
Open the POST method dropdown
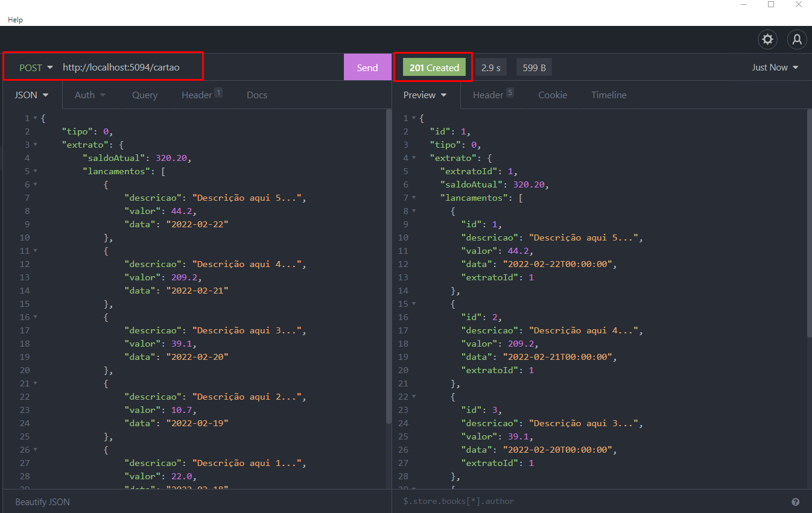tap(36, 68)
